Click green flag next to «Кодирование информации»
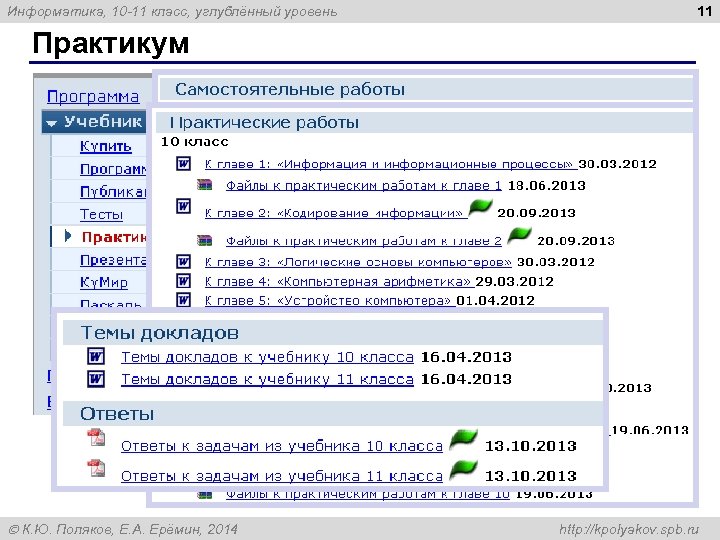This screenshot has width=720, height=540. (x=480, y=208)
